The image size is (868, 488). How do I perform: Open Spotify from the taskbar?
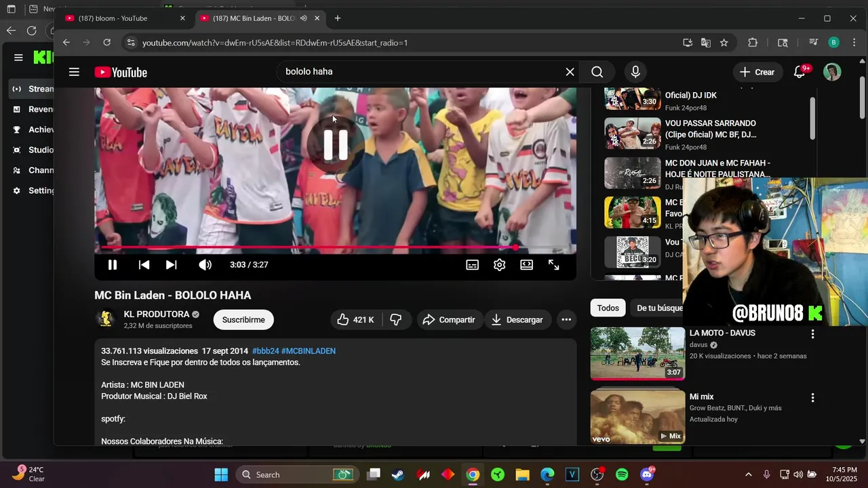(622, 474)
